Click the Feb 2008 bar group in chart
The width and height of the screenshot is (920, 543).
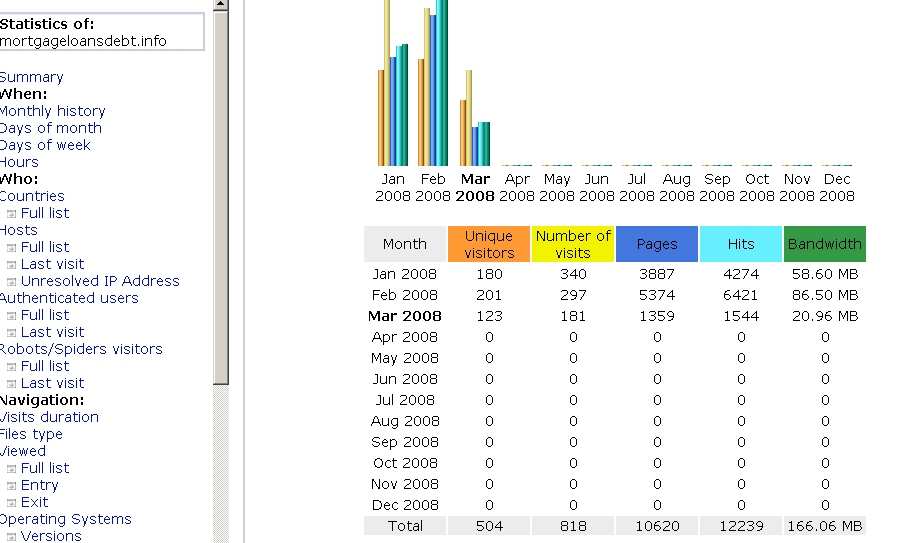coord(433,83)
